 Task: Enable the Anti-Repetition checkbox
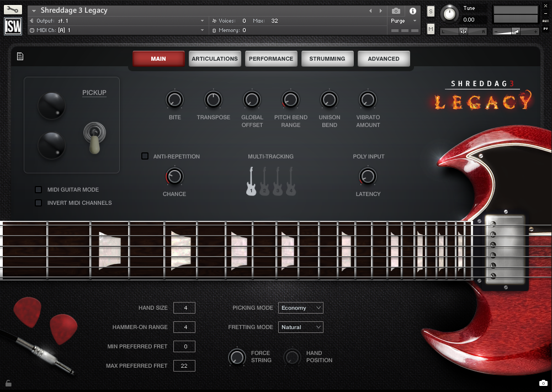[x=145, y=156]
